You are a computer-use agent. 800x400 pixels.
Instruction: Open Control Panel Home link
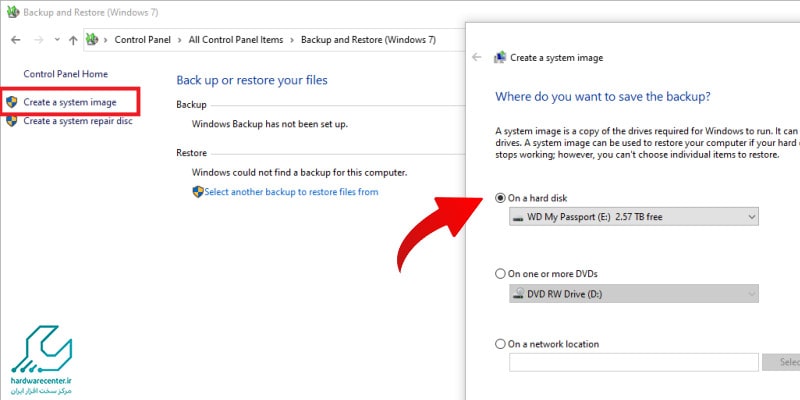coord(66,74)
